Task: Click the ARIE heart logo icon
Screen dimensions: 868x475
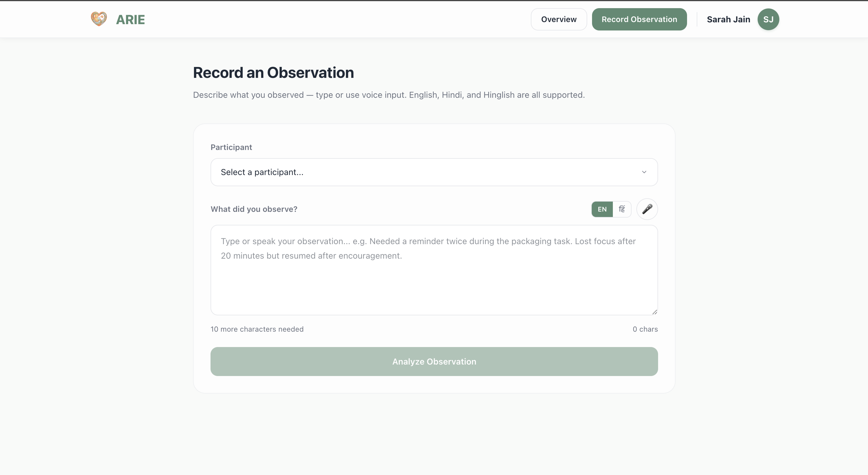Action: coord(99,19)
